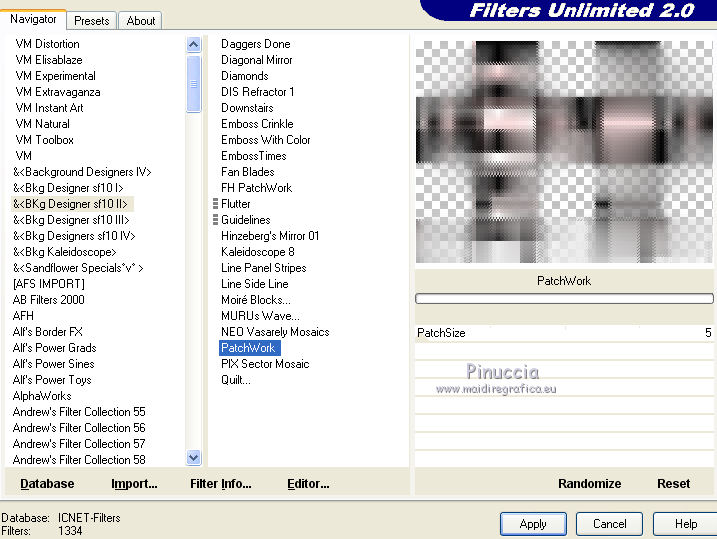Image resolution: width=717 pixels, height=539 pixels.
Task: Click the Randomize button
Action: click(x=589, y=484)
